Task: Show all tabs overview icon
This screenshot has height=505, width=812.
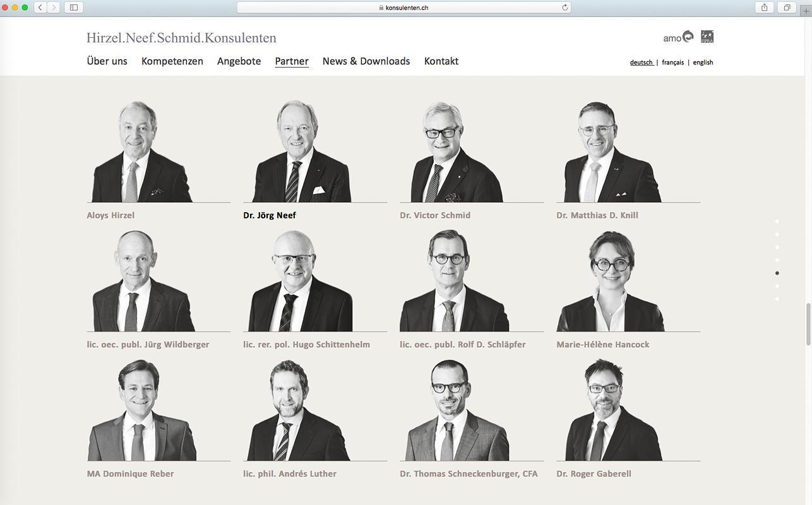Action: [x=787, y=8]
